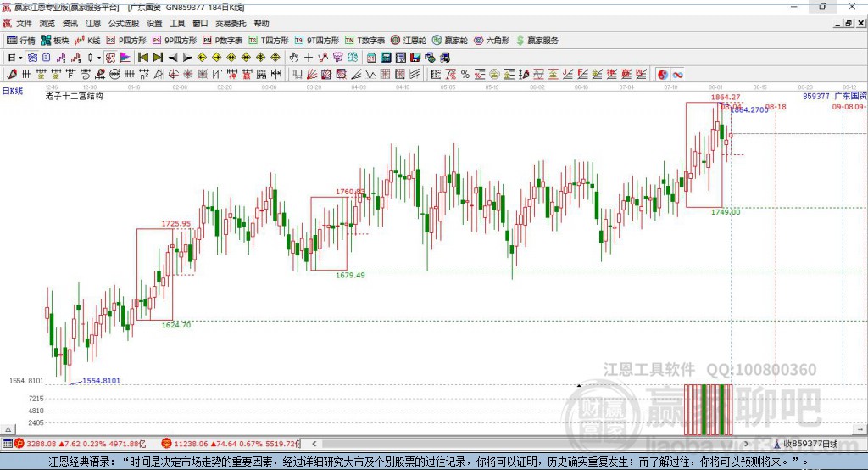Click the colorful gradient triangle icon

point(125,58)
